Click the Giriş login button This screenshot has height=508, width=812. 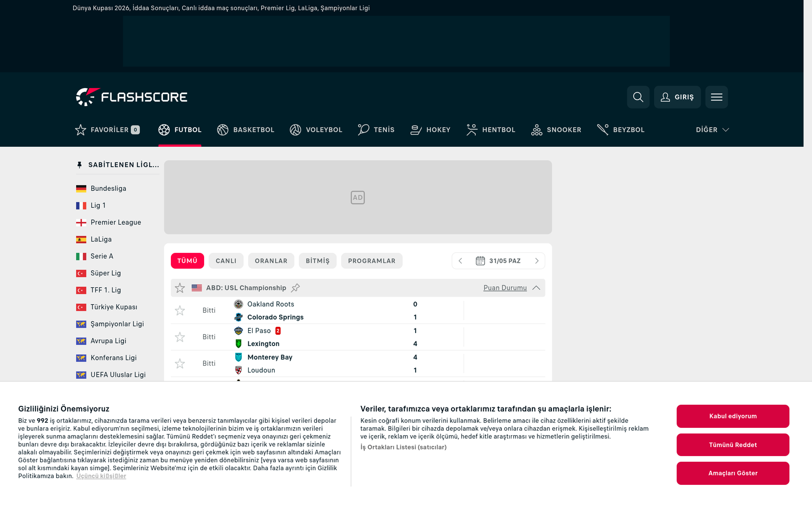(x=677, y=97)
